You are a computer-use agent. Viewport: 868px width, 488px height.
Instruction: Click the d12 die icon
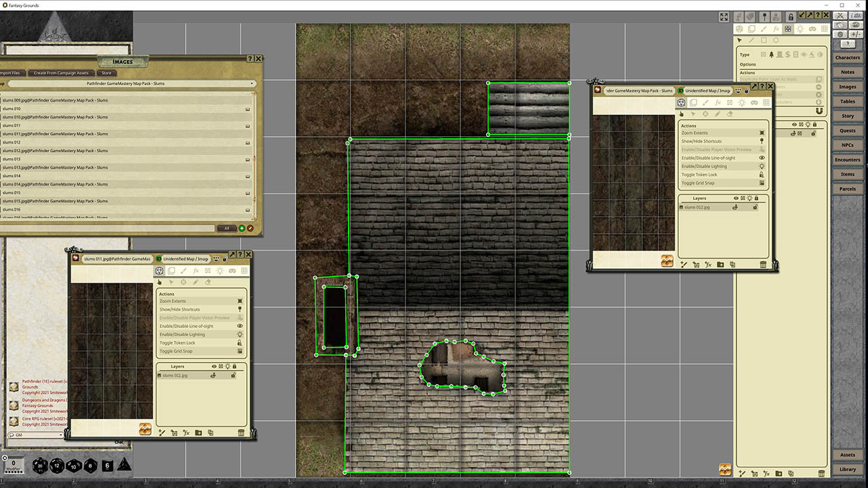pyautogui.click(x=57, y=466)
